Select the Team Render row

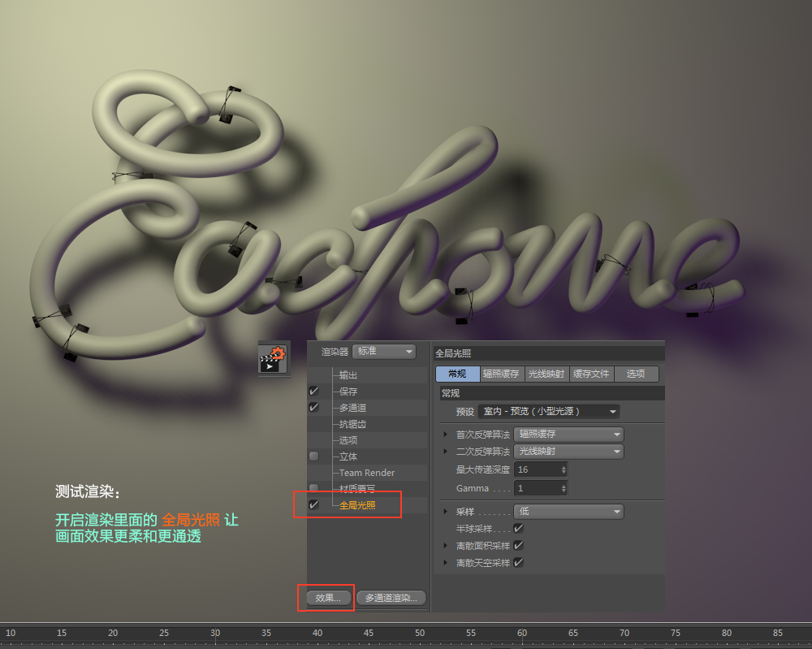click(367, 473)
